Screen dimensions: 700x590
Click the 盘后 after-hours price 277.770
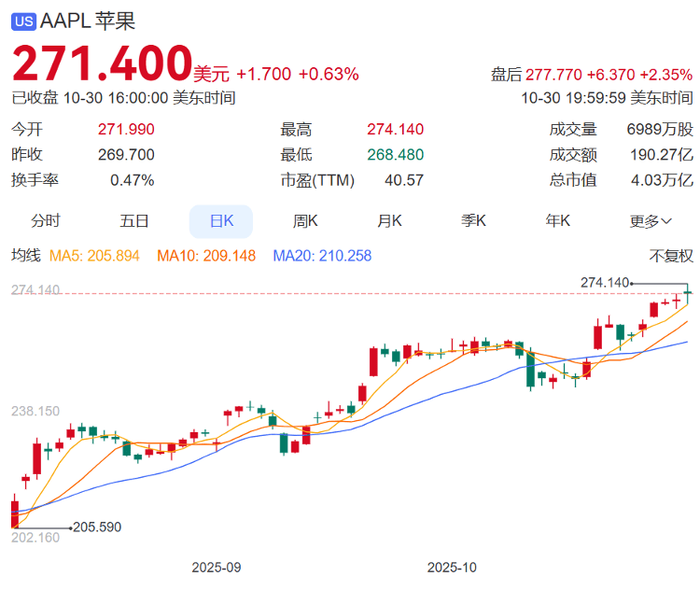(554, 75)
